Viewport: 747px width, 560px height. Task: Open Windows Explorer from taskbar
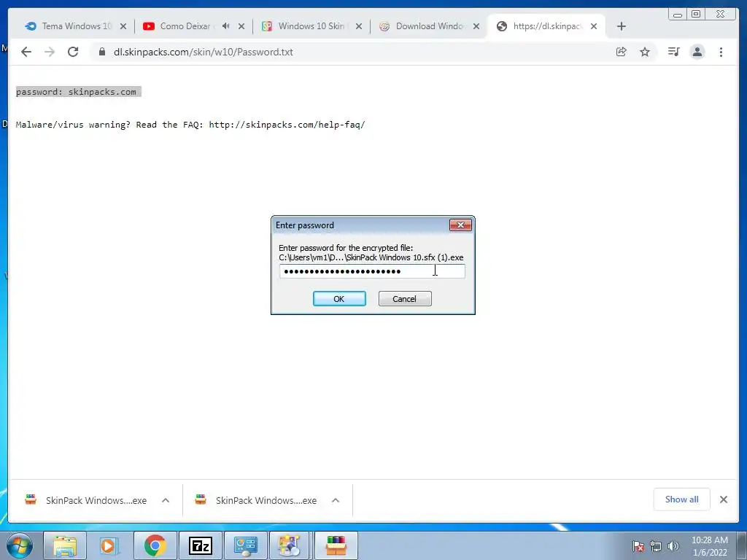65,545
